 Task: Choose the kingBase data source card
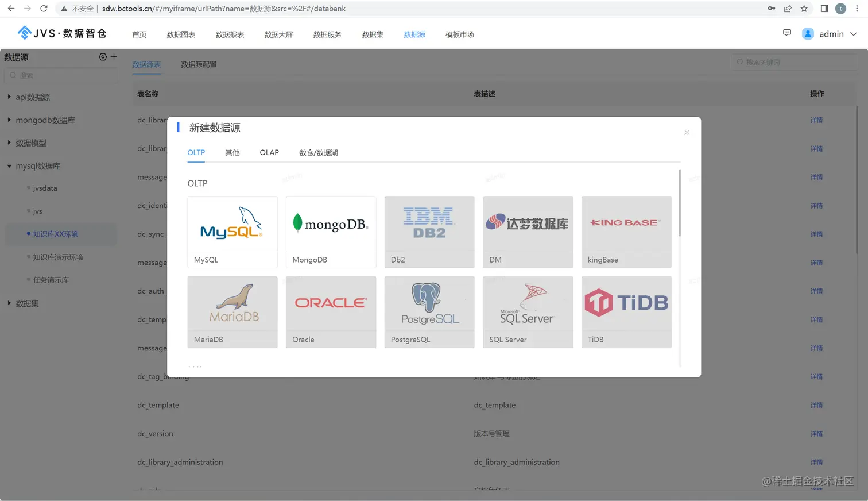click(626, 232)
